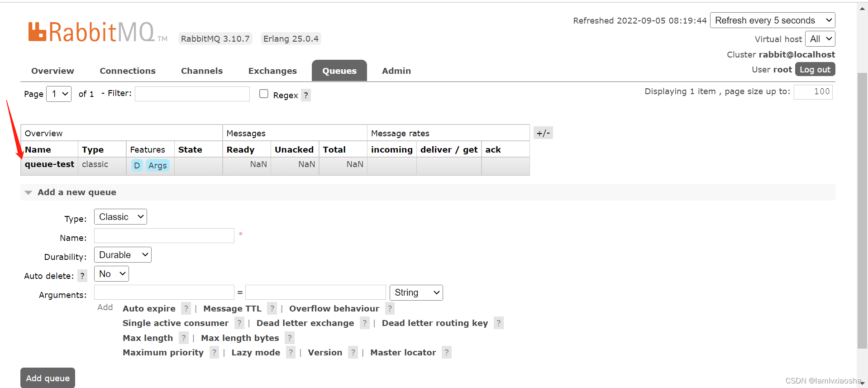Show help for Dead letter exchange

(365, 323)
